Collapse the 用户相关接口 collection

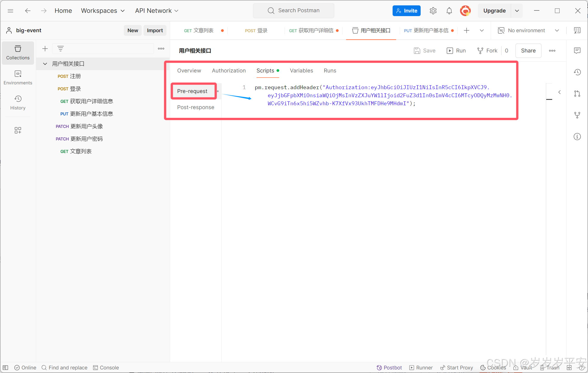(45, 64)
